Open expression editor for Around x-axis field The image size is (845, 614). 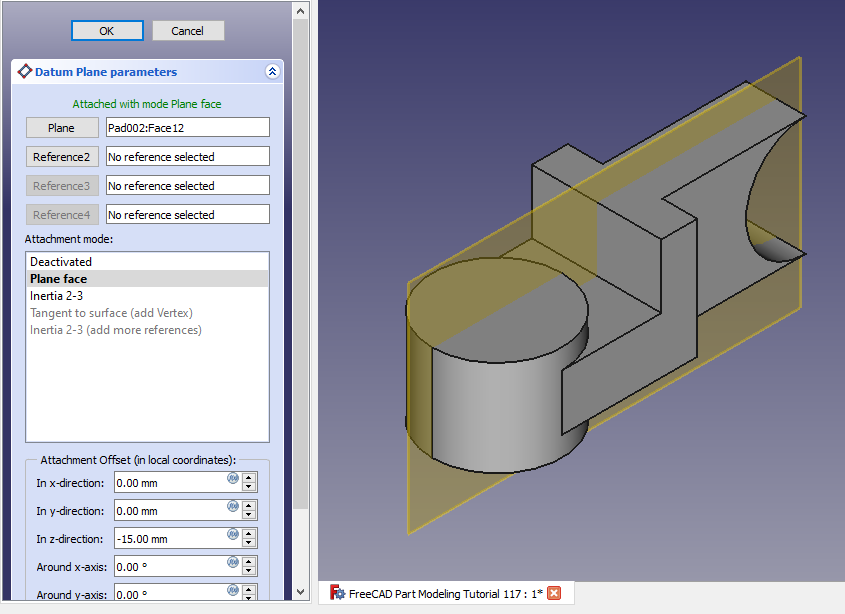point(233,562)
